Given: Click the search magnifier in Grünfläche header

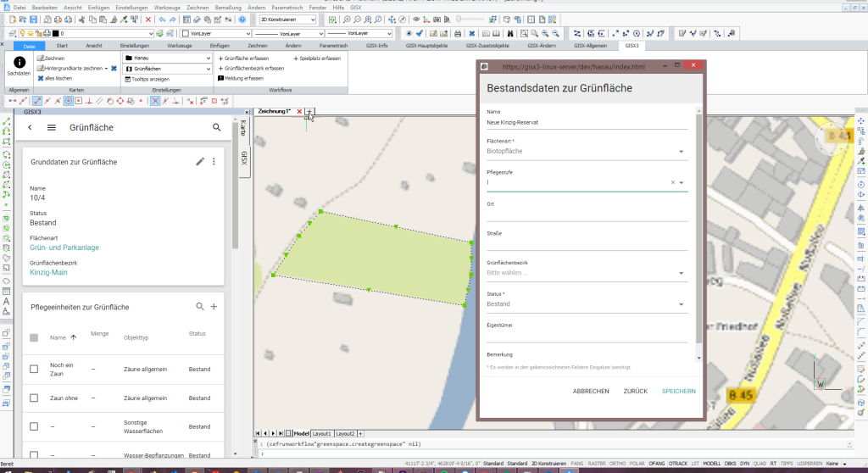Looking at the screenshot, I should point(216,127).
